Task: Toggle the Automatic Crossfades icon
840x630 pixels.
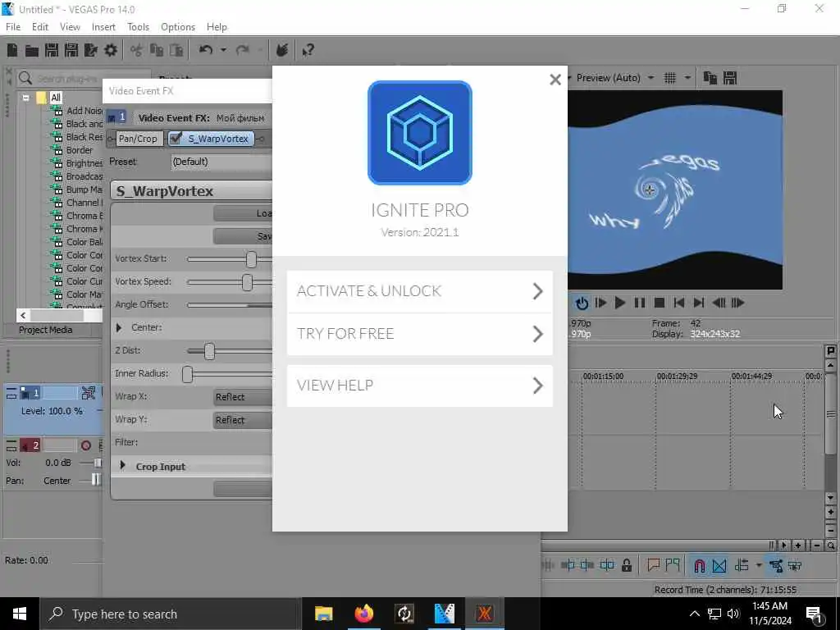Action: coord(719,566)
